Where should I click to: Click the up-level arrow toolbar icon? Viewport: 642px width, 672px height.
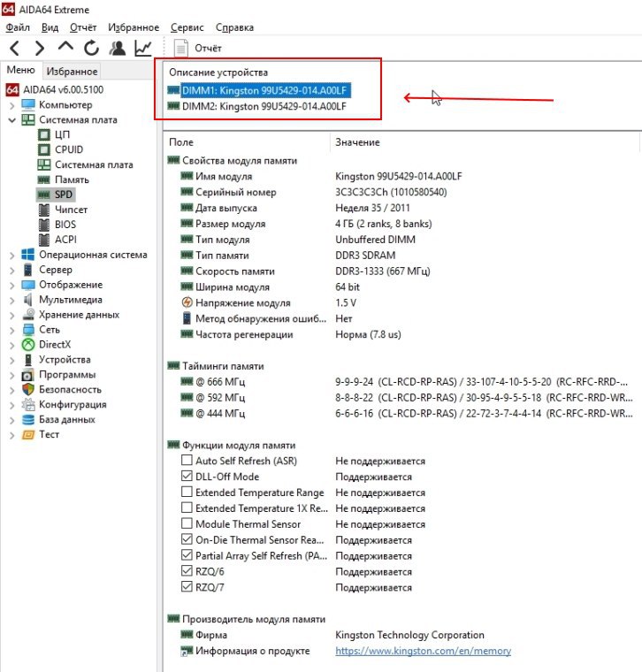65,47
